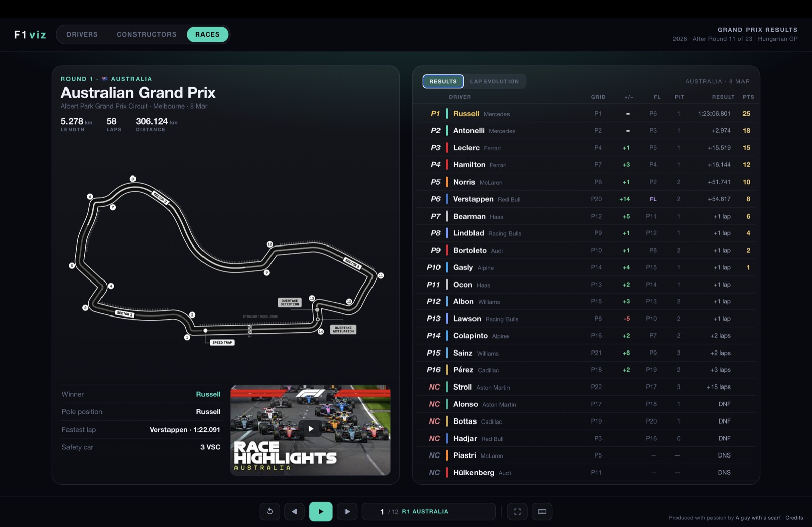Select turn 6 marker on the circuit map
Viewport: 812px width, 527px height.
(90, 196)
